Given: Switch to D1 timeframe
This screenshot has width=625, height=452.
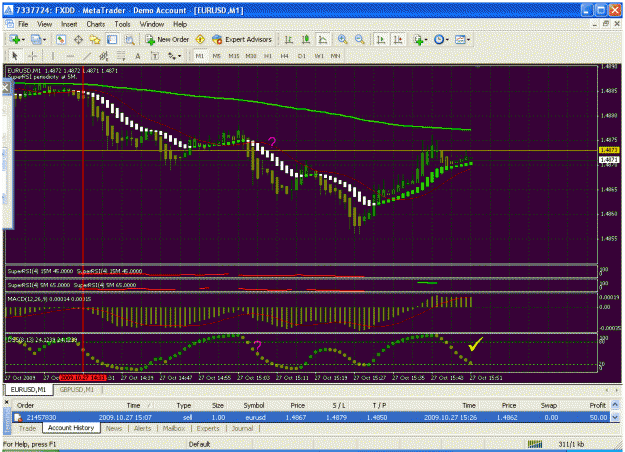Looking at the screenshot, I should click(302, 56).
